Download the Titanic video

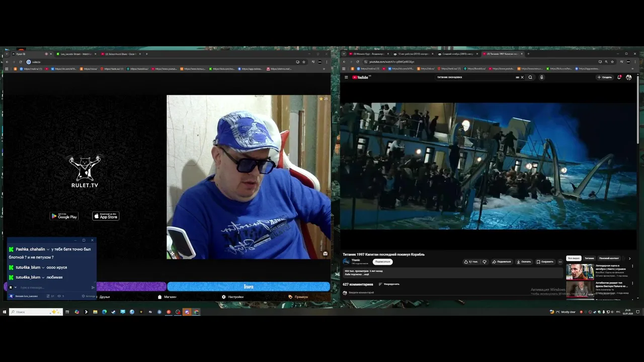point(524,261)
